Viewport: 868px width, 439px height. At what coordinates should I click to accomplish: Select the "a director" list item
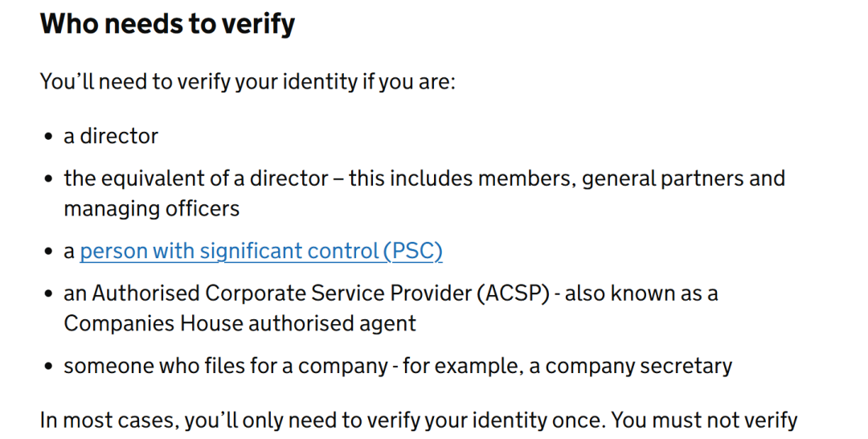tap(111, 136)
